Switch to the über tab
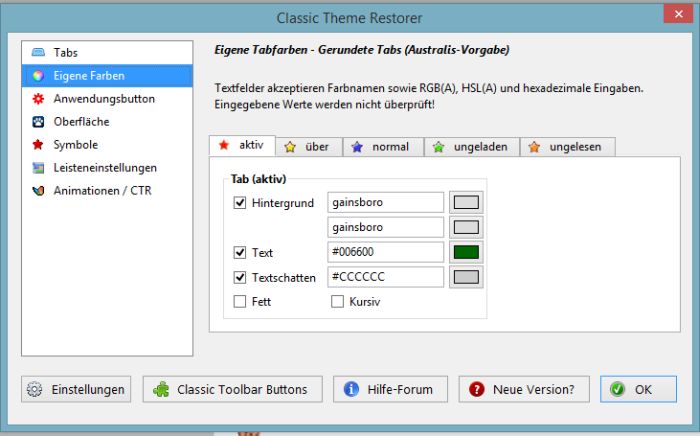The width and height of the screenshot is (700, 436). point(309,147)
